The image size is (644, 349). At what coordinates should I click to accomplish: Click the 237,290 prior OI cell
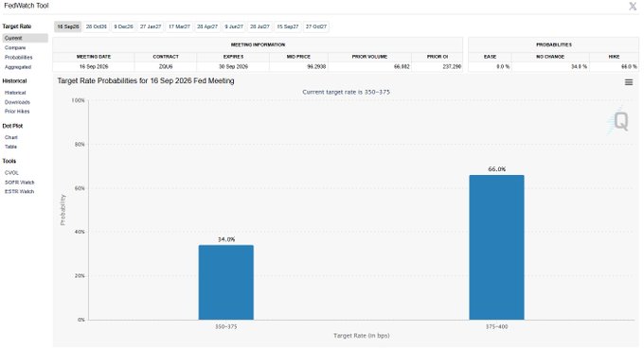click(x=438, y=66)
